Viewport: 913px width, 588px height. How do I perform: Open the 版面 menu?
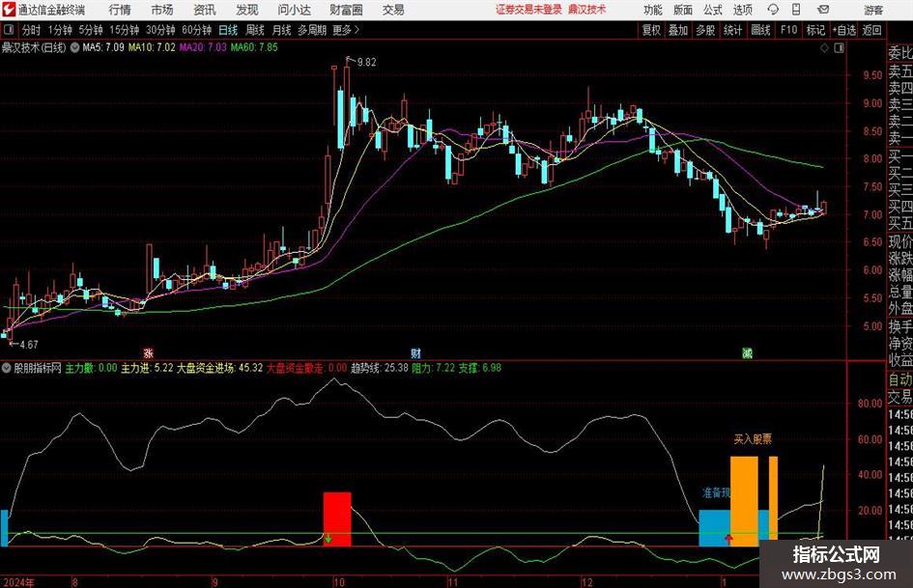682,10
